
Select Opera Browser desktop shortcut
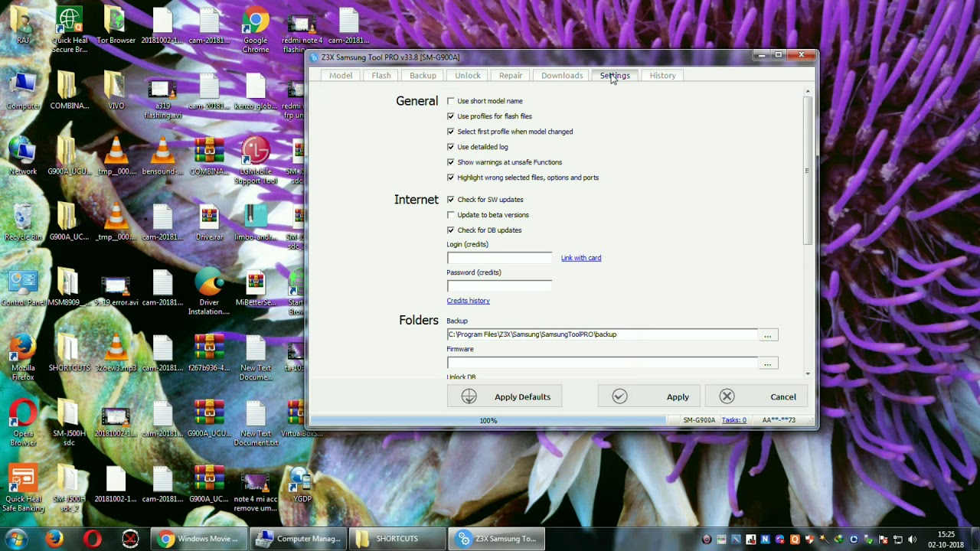pos(23,424)
